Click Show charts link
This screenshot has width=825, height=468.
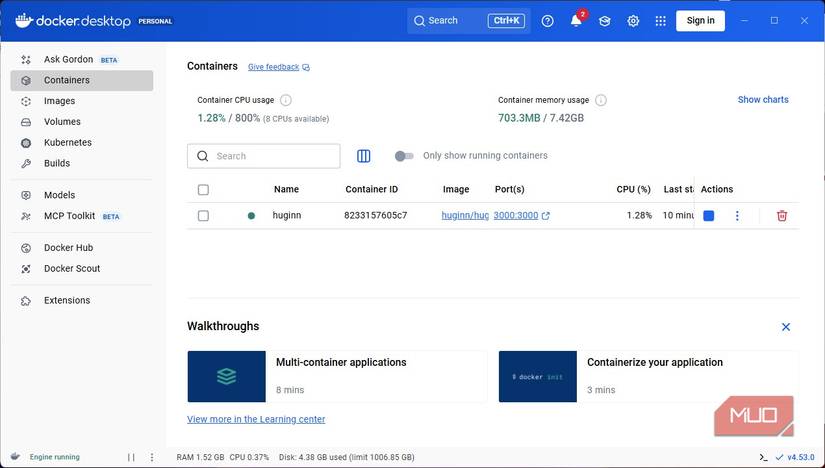763,99
